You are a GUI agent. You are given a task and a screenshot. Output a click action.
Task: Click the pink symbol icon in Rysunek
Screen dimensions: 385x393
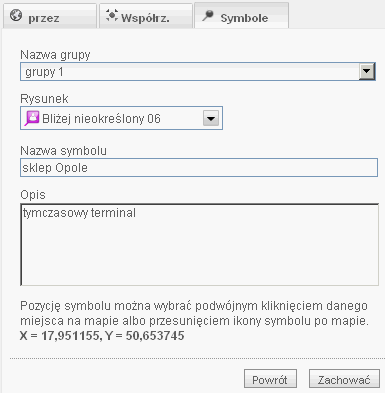tap(32, 119)
